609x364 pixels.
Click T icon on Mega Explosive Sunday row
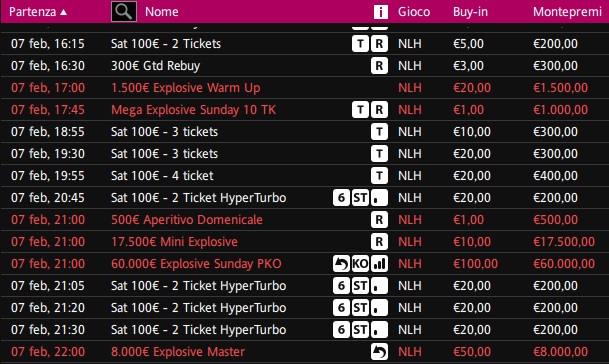click(x=360, y=110)
